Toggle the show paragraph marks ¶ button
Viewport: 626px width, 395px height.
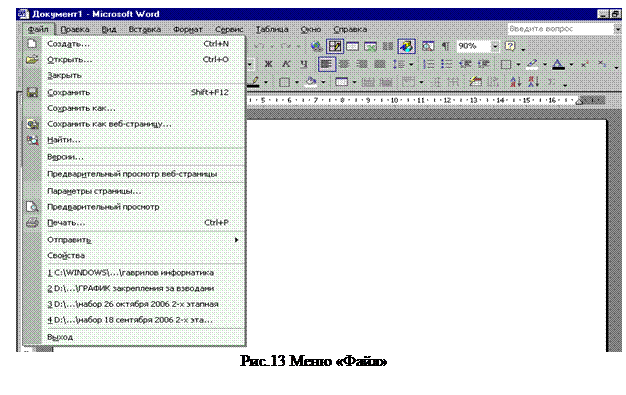[445, 46]
